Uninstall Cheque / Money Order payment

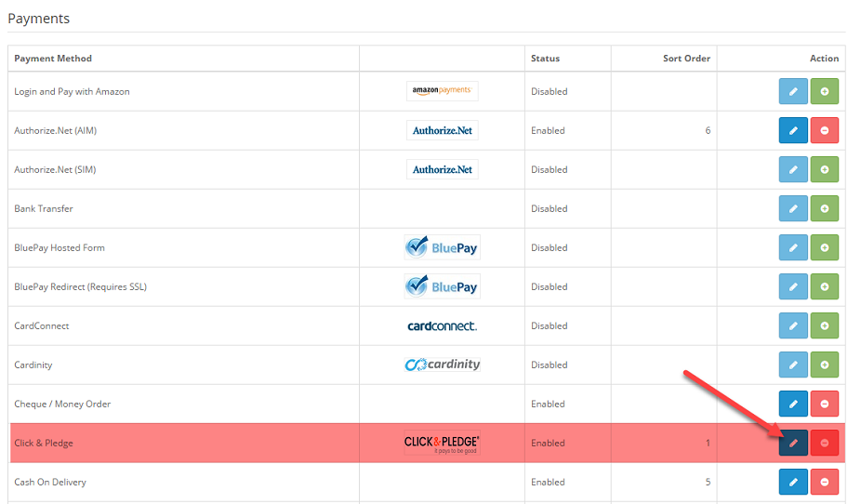point(824,404)
